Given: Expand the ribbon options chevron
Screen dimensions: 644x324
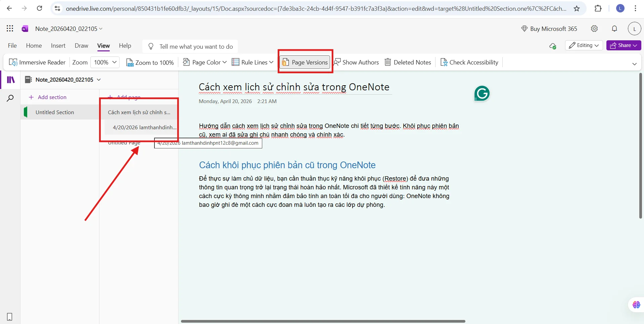Looking at the screenshot, I should [x=634, y=64].
